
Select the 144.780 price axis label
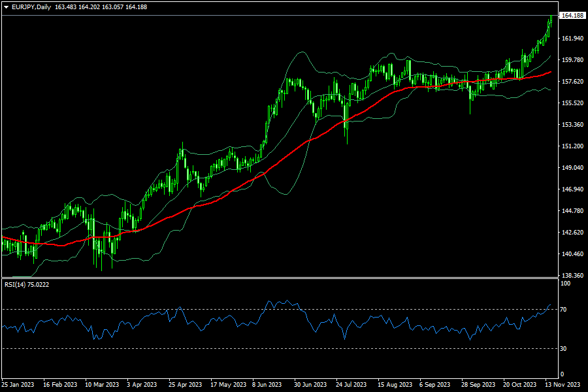click(572, 211)
